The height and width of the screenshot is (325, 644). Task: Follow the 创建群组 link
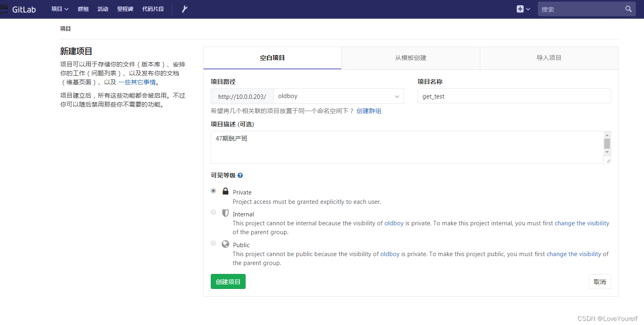pyautogui.click(x=369, y=111)
